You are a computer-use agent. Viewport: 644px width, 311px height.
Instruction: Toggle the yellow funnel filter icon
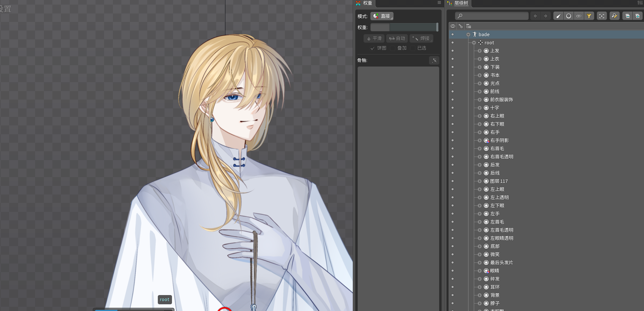589,16
